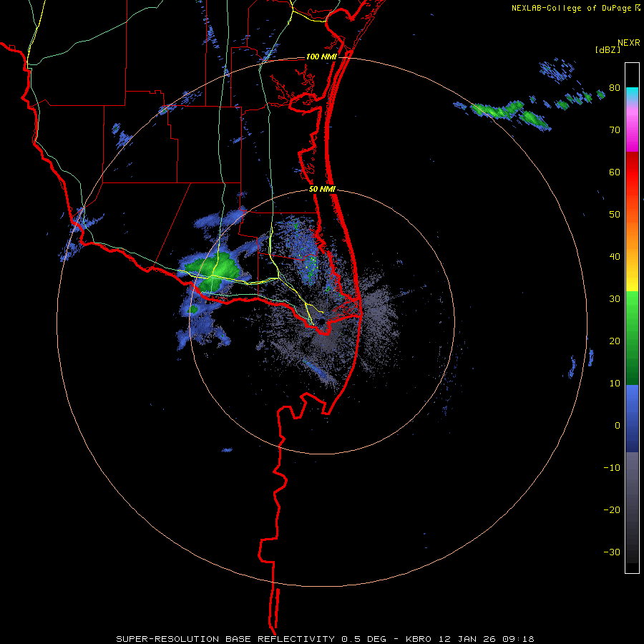
Task: Select the 80 value on the dBZ scale
Action: pyautogui.click(x=615, y=88)
